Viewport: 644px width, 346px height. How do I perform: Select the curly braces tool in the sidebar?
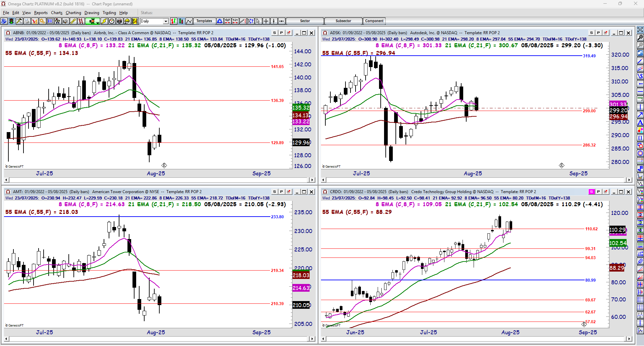(x=640, y=138)
